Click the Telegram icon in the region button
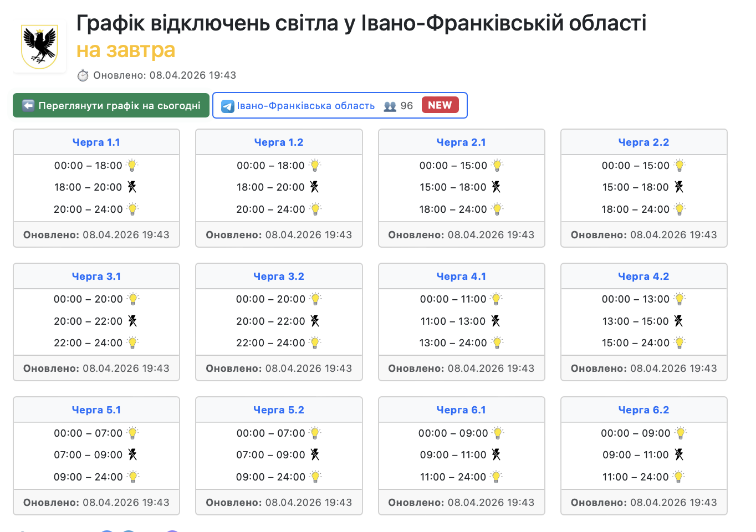756x532 pixels. [227, 106]
